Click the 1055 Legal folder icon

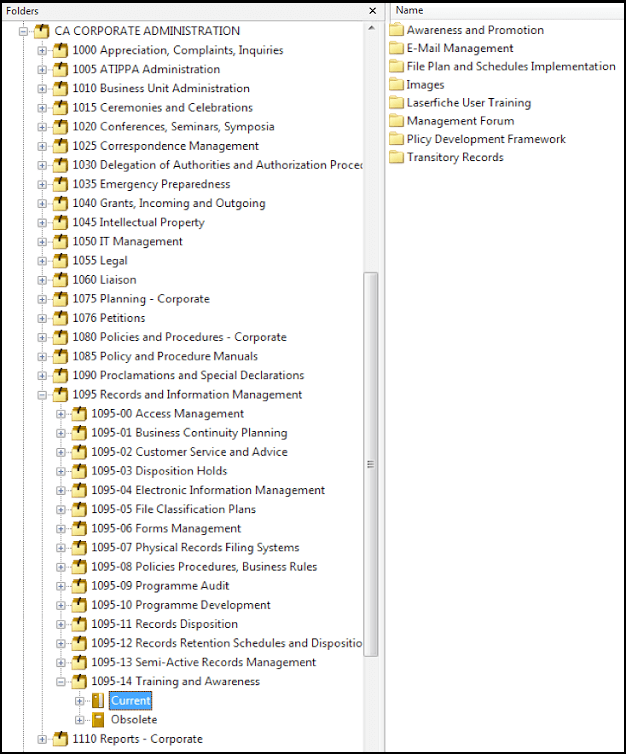60,261
